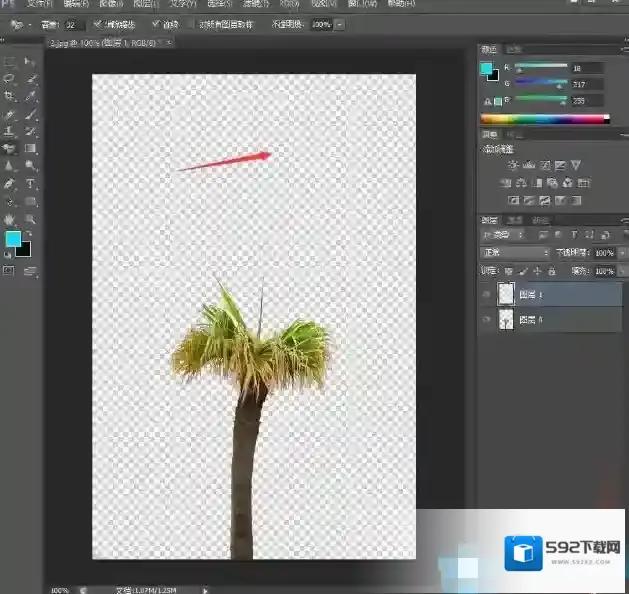
Task: Toggle Quick Mask mode
Action: pyautogui.click(x=8, y=271)
